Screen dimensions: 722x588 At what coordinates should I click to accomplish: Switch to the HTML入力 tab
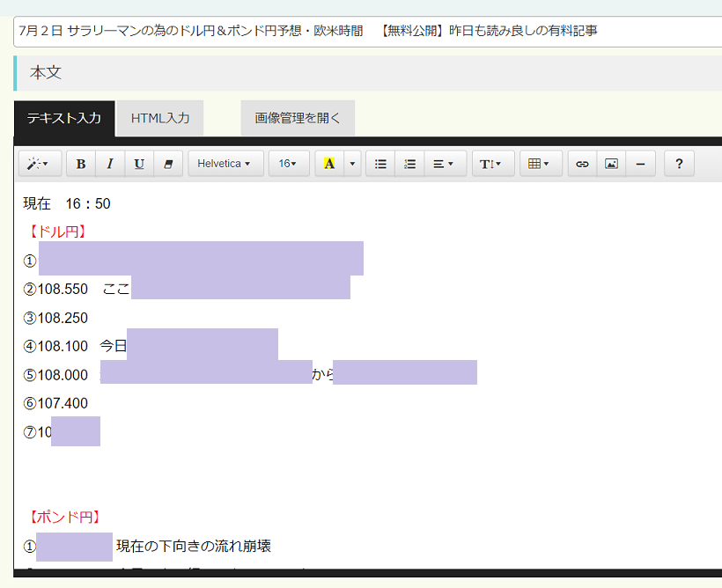point(160,118)
